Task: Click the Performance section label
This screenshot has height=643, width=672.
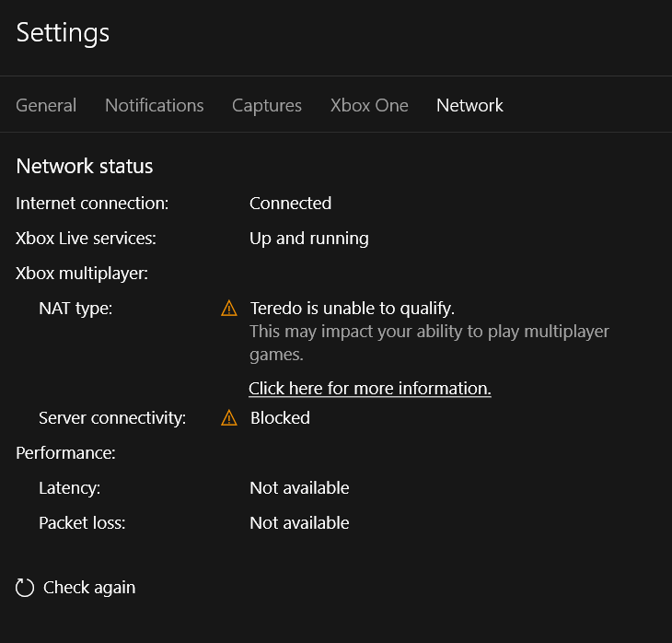Action: 65,453
